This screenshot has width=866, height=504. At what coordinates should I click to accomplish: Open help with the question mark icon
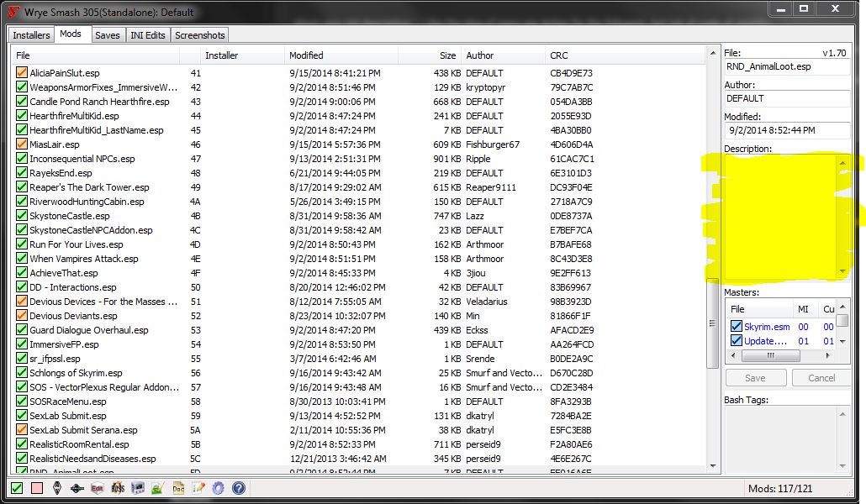click(x=239, y=488)
